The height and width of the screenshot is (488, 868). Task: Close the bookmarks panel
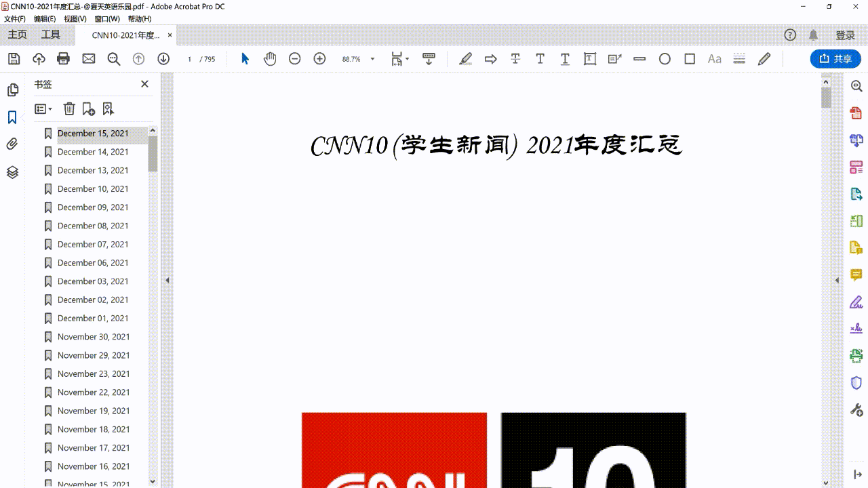(144, 84)
